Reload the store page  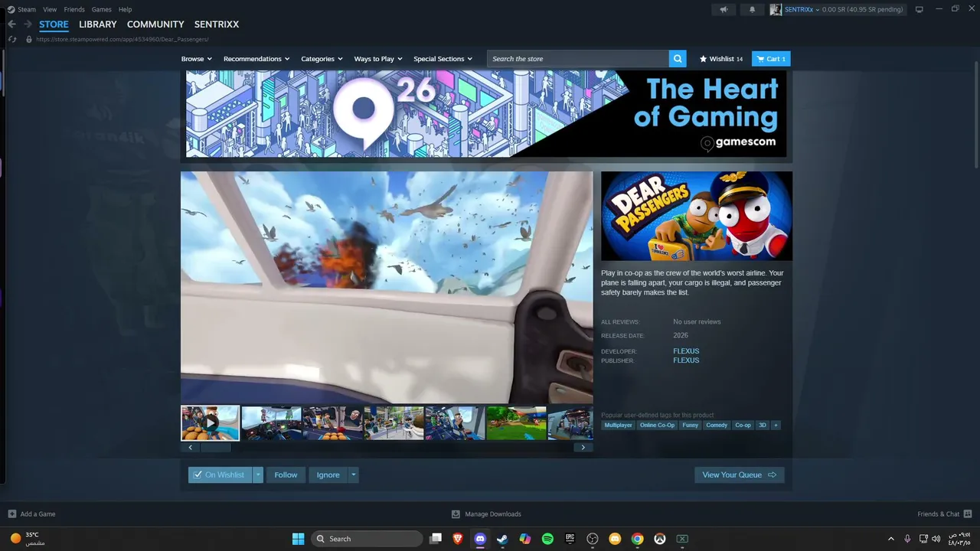pyautogui.click(x=12, y=39)
